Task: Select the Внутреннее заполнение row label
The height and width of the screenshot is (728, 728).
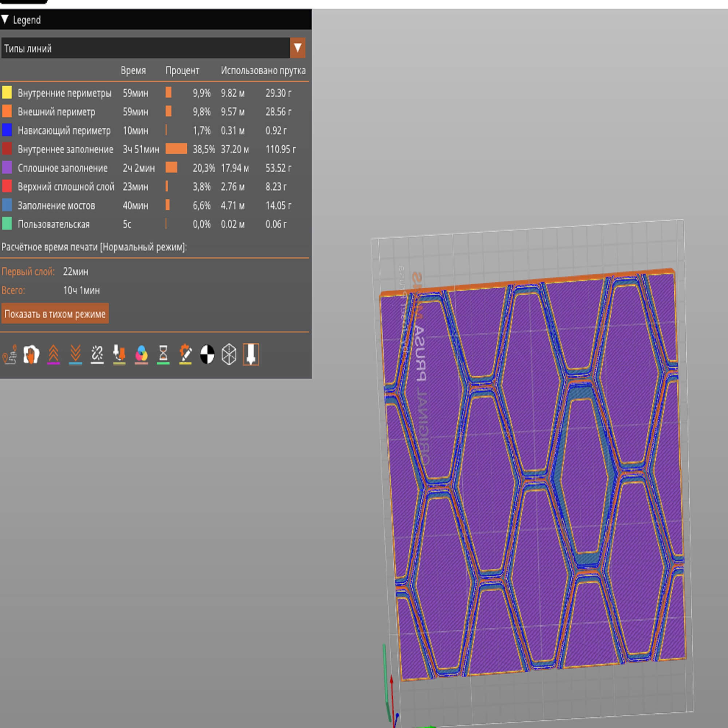Action: (66, 149)
